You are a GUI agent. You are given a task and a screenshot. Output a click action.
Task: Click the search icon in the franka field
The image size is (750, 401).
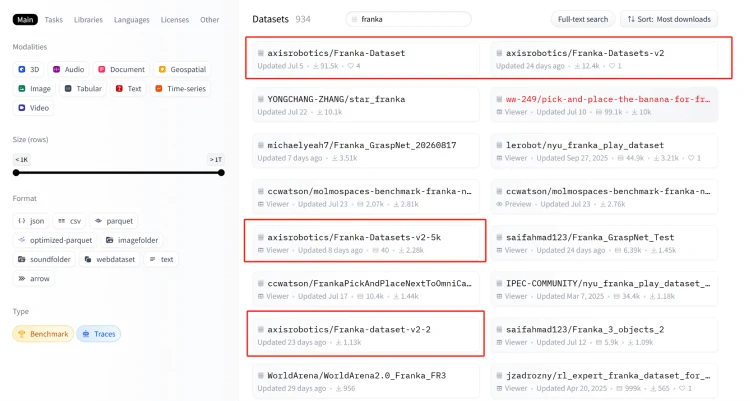(x=354, y=19)
